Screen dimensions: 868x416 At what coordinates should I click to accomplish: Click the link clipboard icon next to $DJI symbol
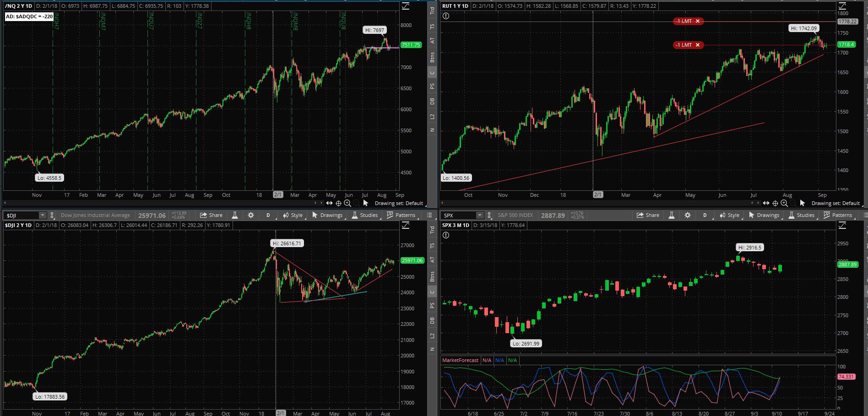coord(52,215)
